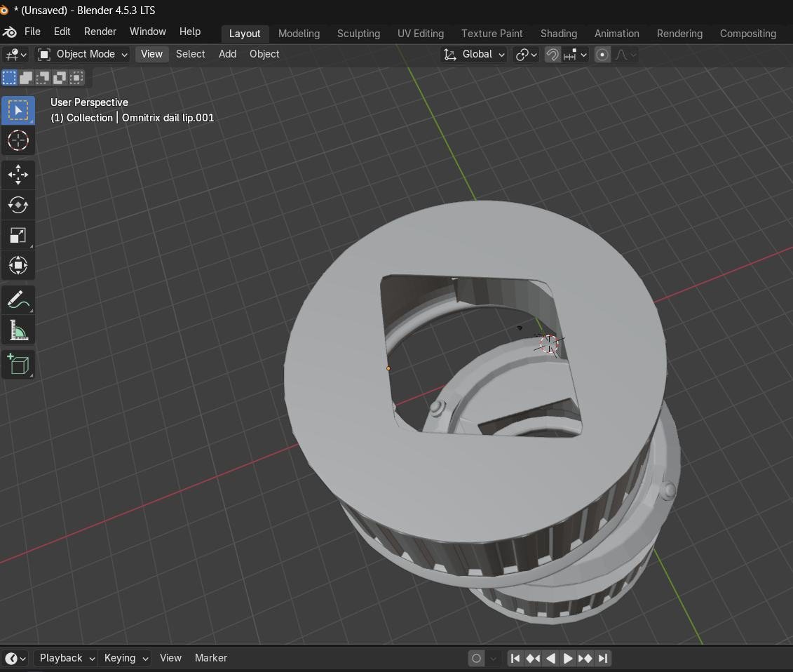
Task: Open the Keying popover
Action: [126, 658]
